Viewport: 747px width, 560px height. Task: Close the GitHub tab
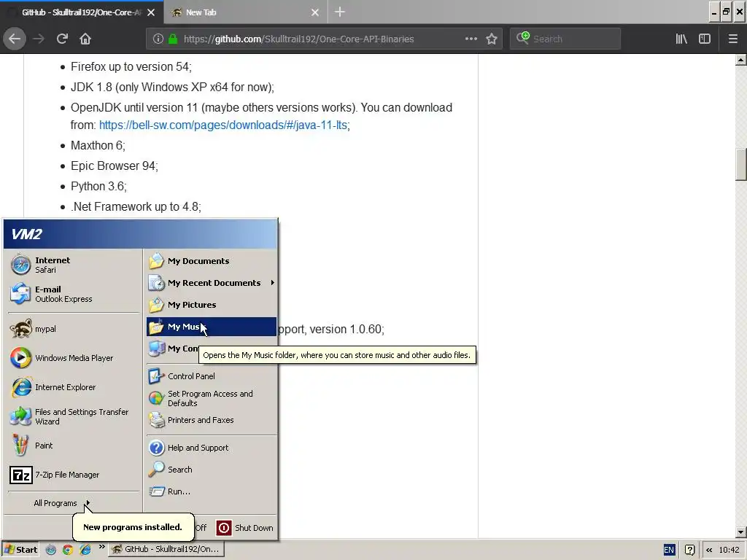pyautogui.click(x=151, y=12)
